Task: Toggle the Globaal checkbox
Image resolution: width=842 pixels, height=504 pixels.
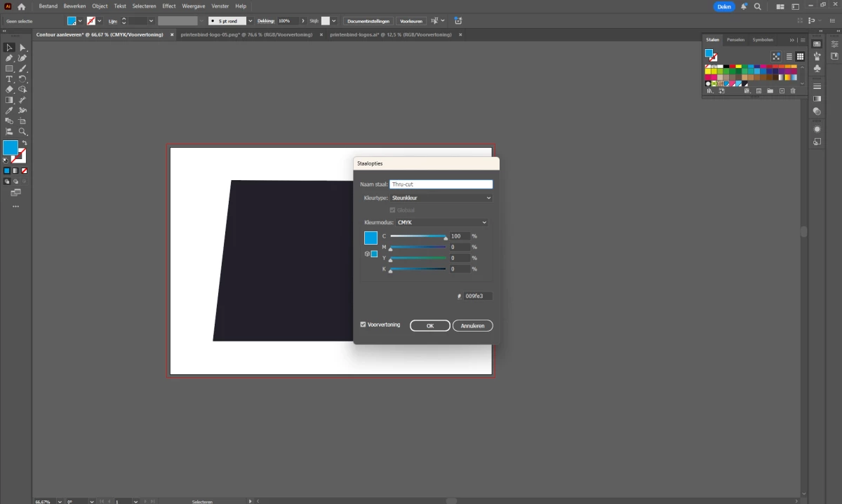Action: click(x=392, y=210)
